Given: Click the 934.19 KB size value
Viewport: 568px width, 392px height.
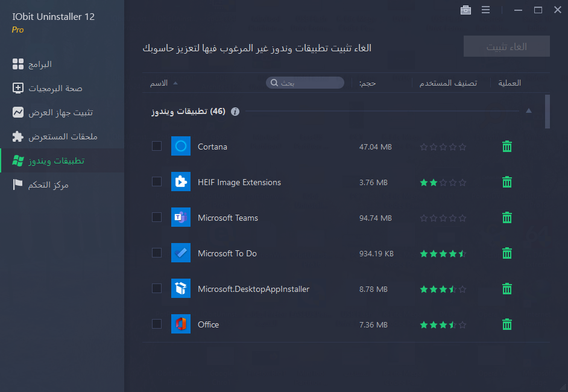Looking at the screenshot, I should [376, 254].
